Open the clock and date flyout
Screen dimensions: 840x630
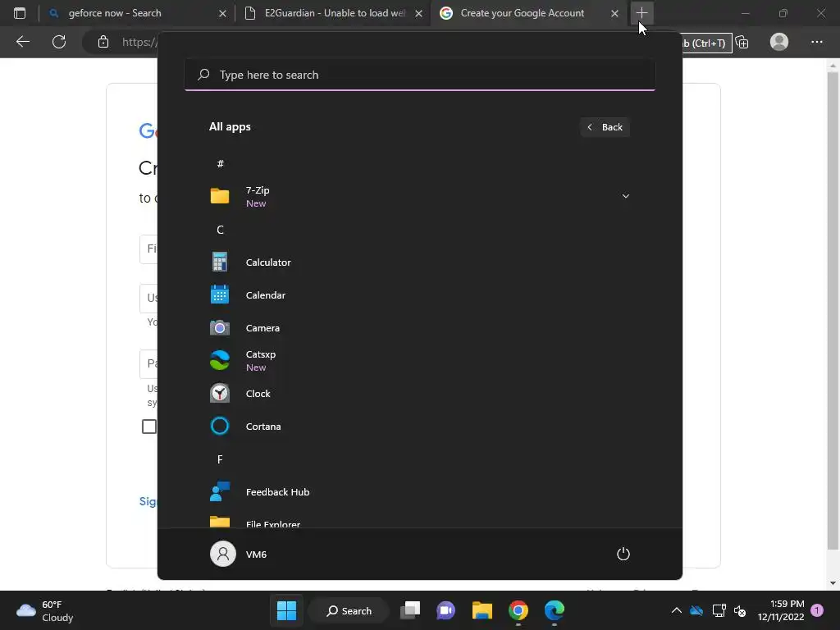781,610
